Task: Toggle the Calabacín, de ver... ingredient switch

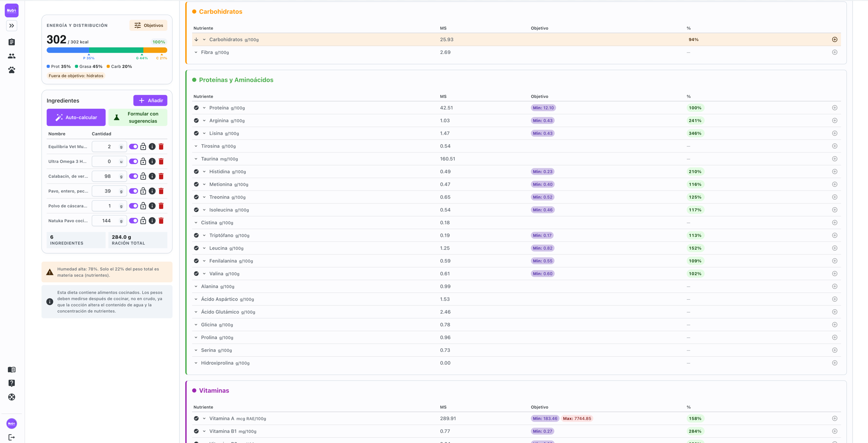Action: click(133, 176)
